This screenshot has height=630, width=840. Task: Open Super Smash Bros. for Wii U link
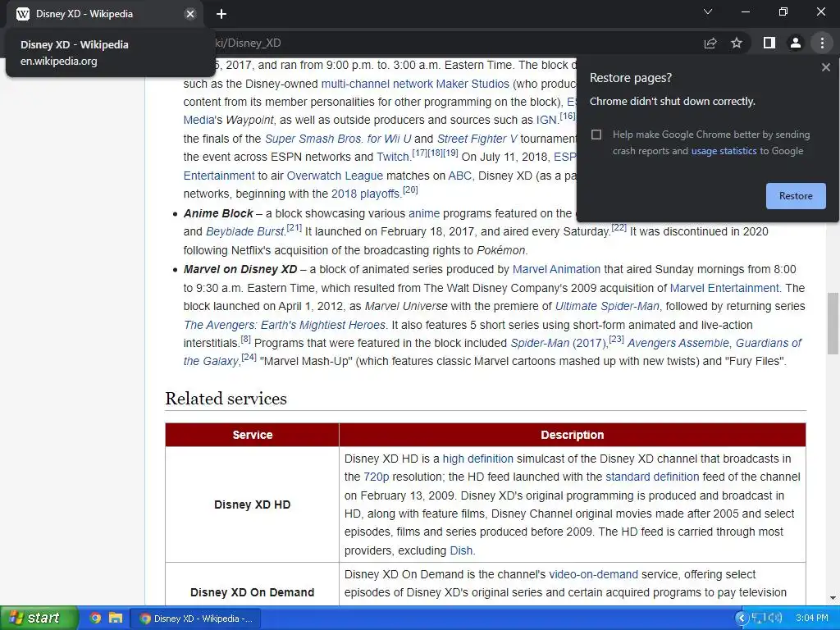(338, 139)
